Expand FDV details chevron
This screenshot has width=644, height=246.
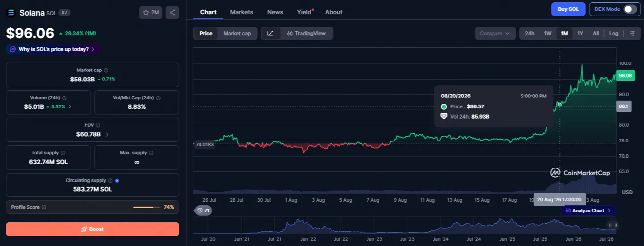pos(107,134)
